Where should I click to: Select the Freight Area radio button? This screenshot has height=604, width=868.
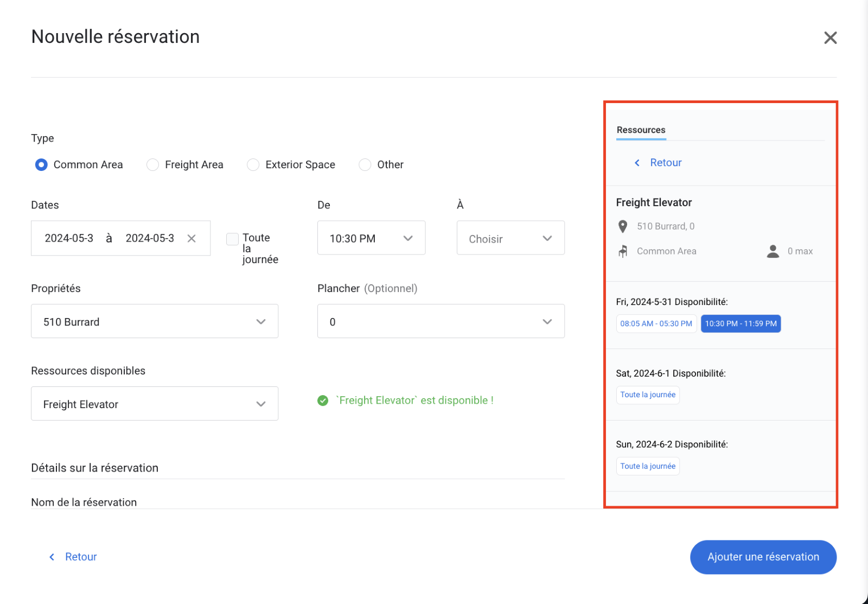click(153, 164)
